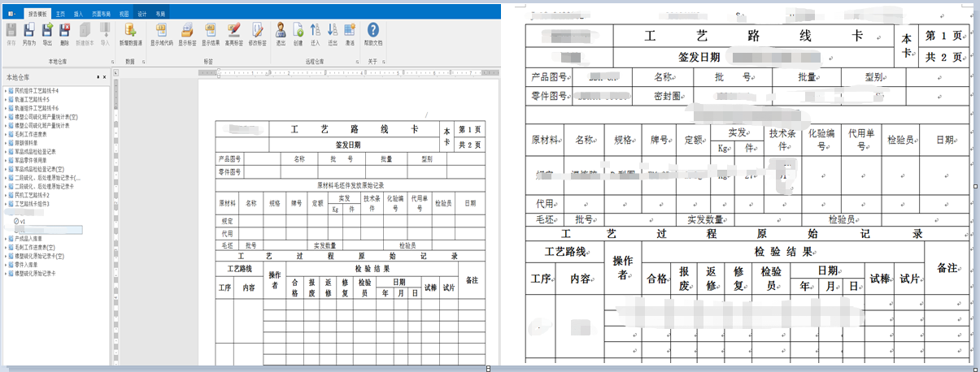The image size is (980, 372).
Task: Click the 产品图号 cell in template document
Action: click(x=229, y=158)
